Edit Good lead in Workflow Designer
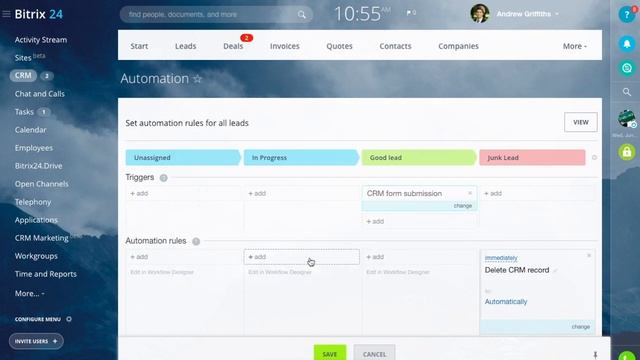 (x=398, y=272)
